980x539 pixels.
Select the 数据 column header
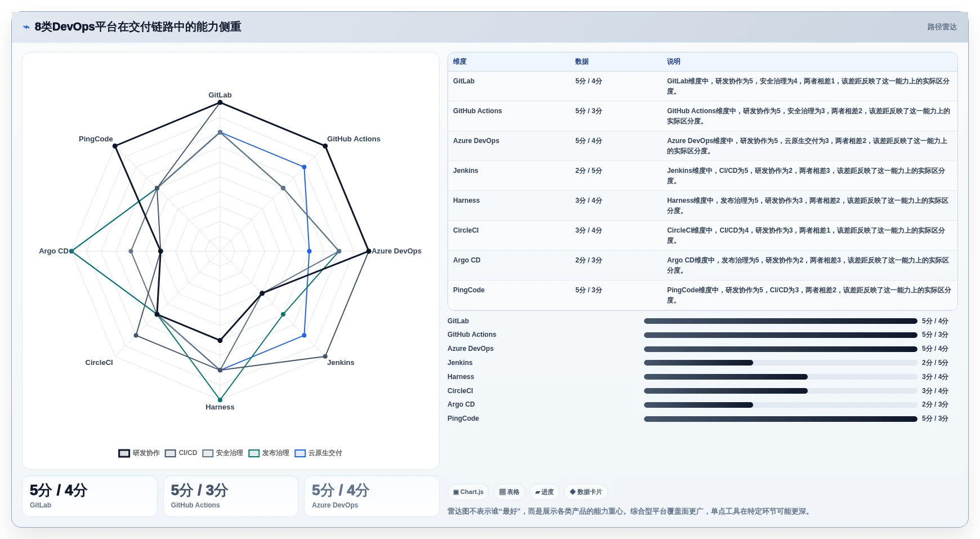point(582,61)
